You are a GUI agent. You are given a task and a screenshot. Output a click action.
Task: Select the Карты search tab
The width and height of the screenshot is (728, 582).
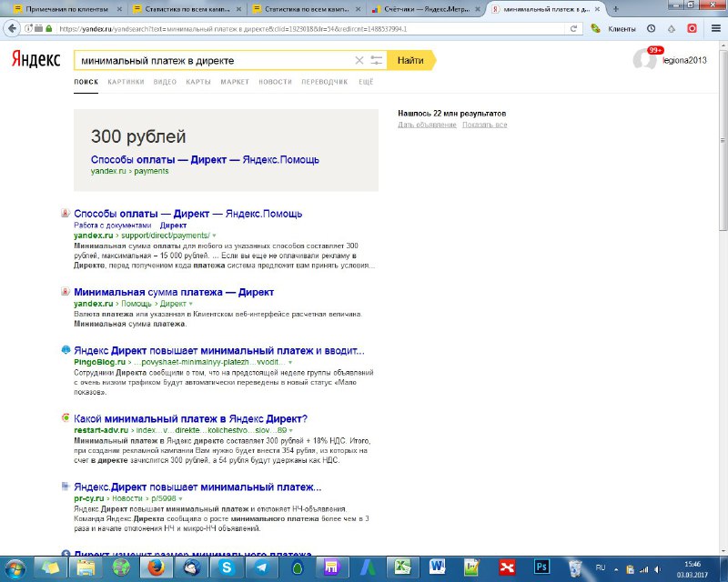tap(198, 82)
